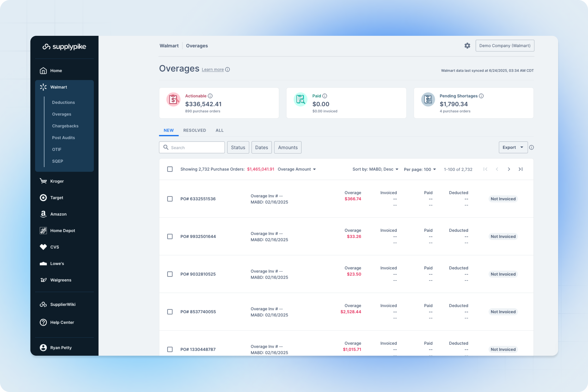Open Overages in the Walmart submenu
Screen dimensions: 588x392
(x=62, y=114)
